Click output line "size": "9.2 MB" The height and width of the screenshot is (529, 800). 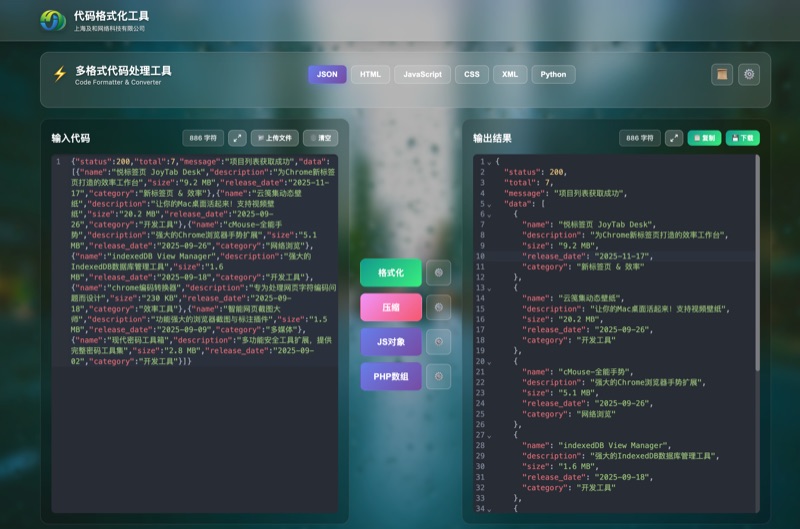560,245
